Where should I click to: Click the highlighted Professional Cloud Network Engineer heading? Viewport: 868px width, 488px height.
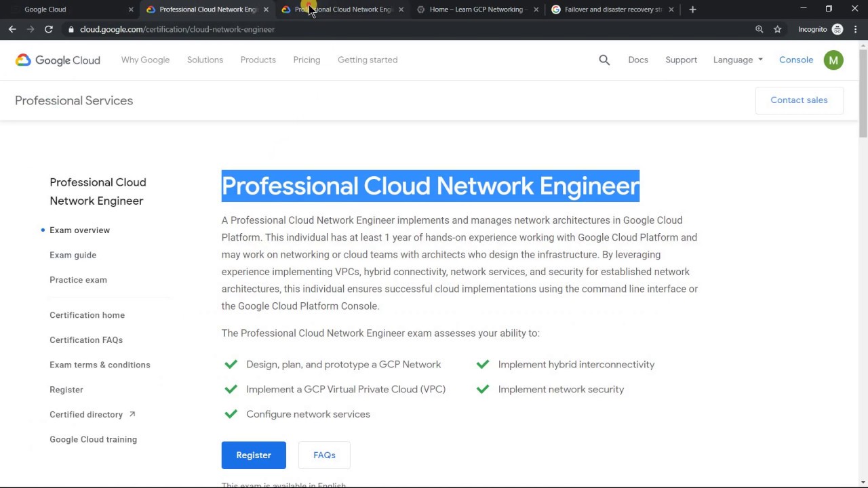tap(431, 186)
